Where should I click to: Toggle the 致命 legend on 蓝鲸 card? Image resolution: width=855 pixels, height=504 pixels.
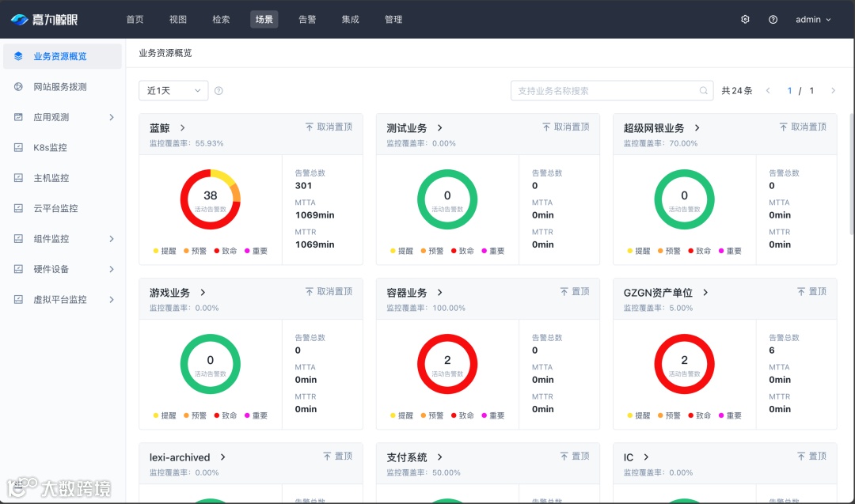[225, 251]
